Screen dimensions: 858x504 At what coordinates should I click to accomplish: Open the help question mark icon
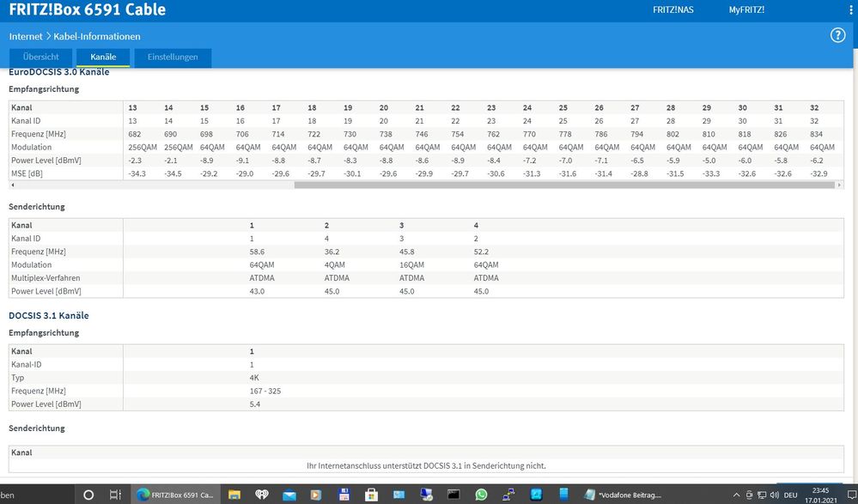pos(837,35)
